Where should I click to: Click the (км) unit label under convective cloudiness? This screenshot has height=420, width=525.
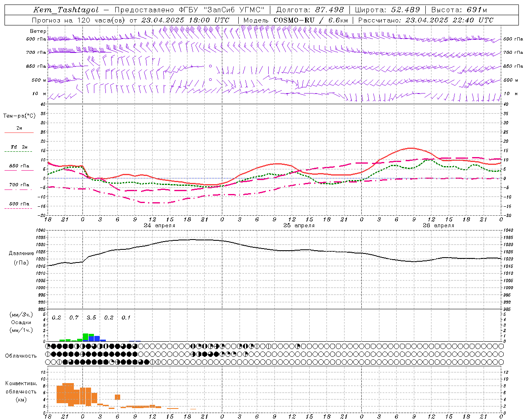[21, 399]
